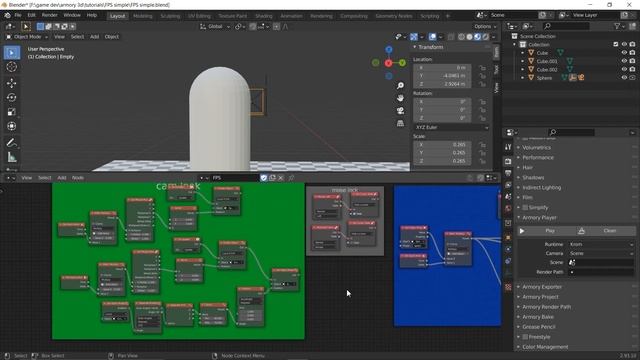Image resolution: width=640 pixels, height=360 pixels.
Task: Click the red X axis gizmo ball
Action: 389,63
